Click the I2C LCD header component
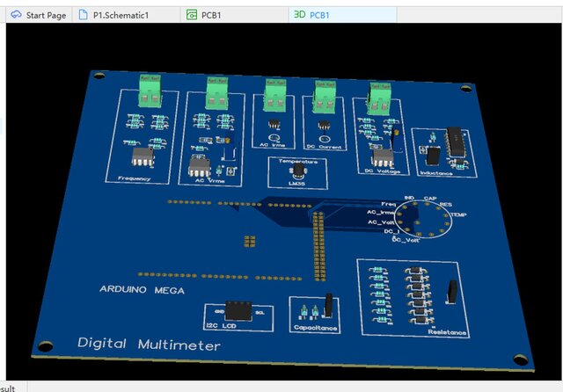The width and height of the screenshot is (563, 392). tap(238, 310)
